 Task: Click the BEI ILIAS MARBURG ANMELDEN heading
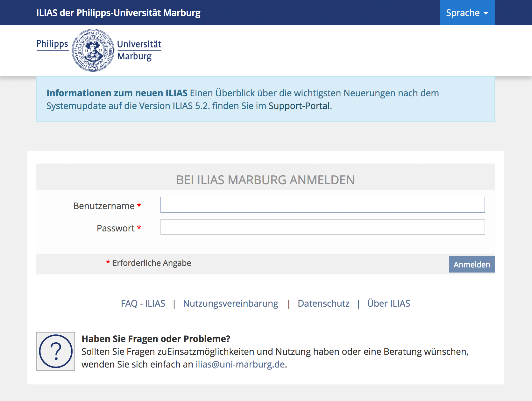(265, 180)
